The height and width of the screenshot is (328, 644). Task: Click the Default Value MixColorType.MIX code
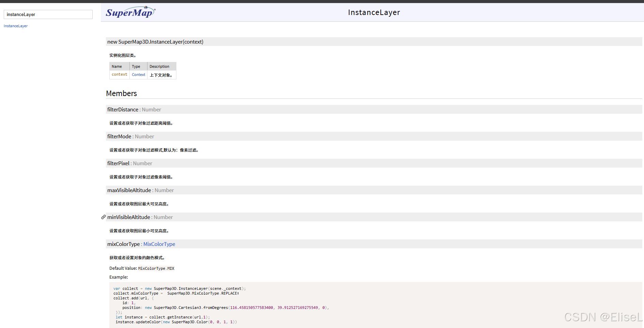pyautogui.click(x=156, y=268)
